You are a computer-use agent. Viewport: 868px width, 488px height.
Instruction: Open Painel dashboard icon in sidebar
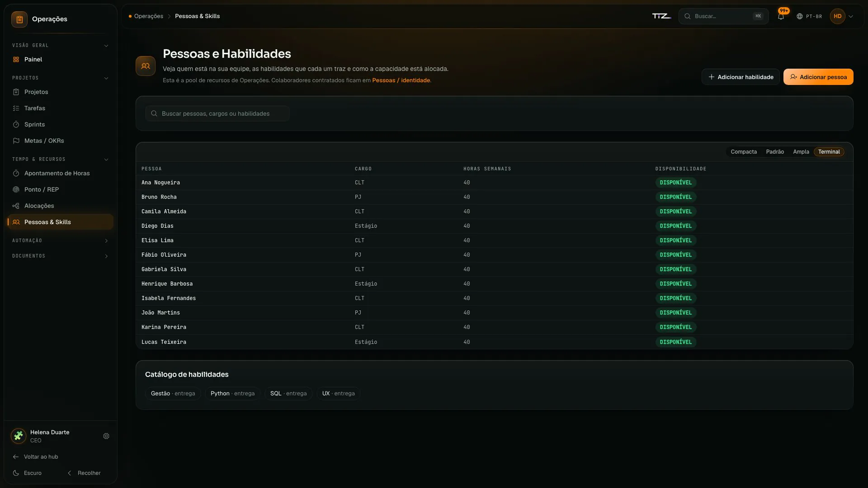pyautogui.click(x=16, y=59)
